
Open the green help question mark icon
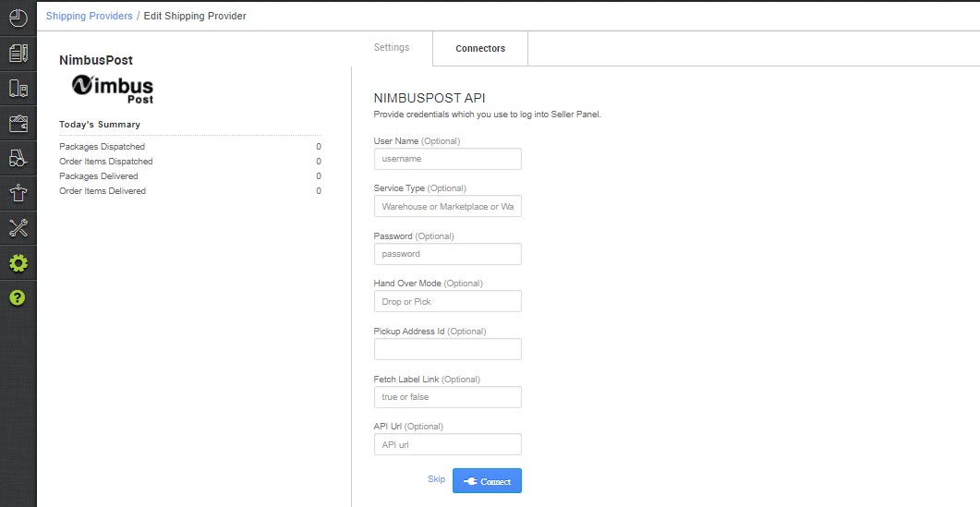click(x=18, y=297)
